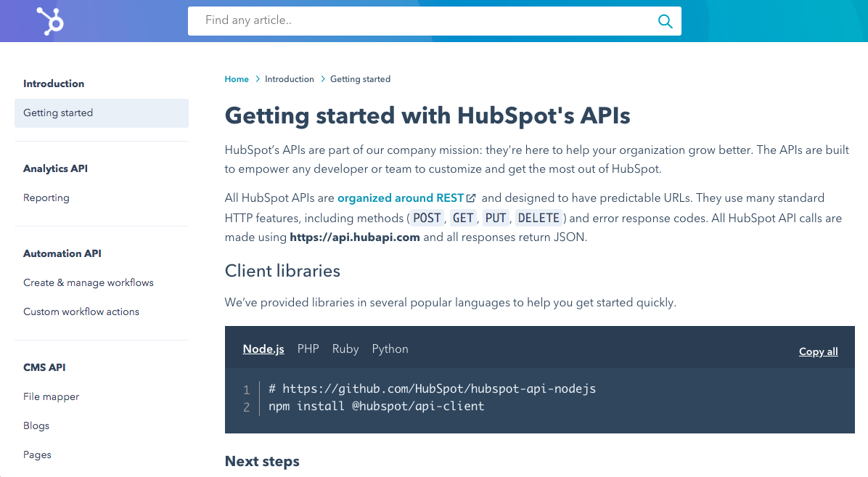This screenshot has height=477, width=868.
Task: Switch to the PHP code tab
Action: (x=308, y=349)
